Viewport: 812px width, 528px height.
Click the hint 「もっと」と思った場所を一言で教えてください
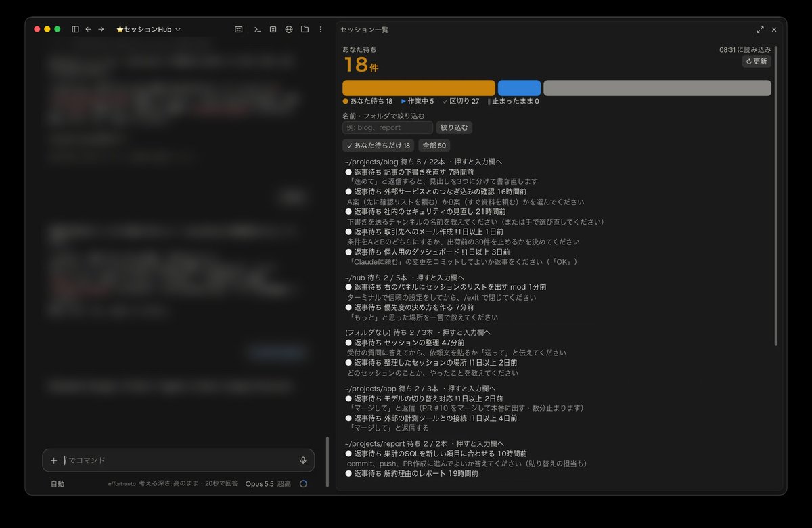tap(424, 317)
